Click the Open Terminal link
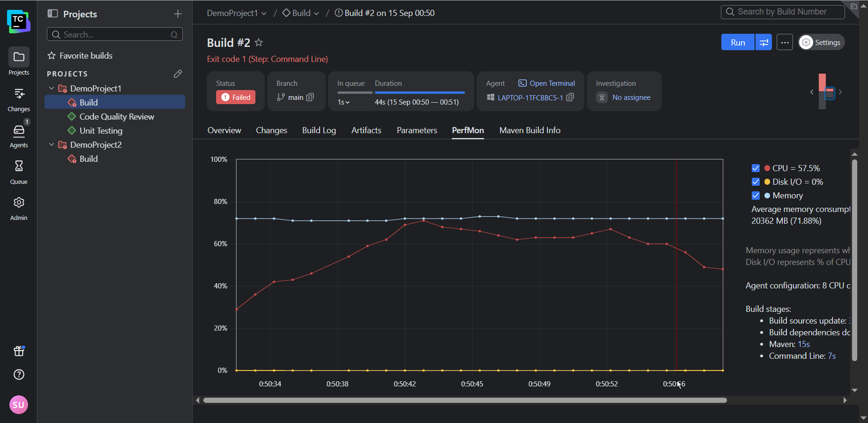This screenshot has width=868, height=423. tap(546, 83)
